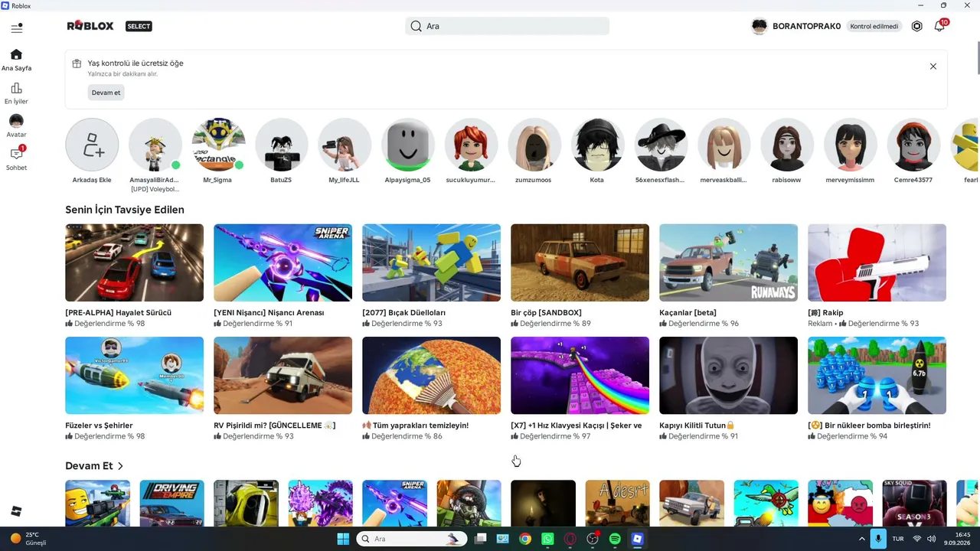Open WhatsApp from the taskbar
Image resolution: width=980 pixels, height=551 pixels.
click(x=547, y=539)
